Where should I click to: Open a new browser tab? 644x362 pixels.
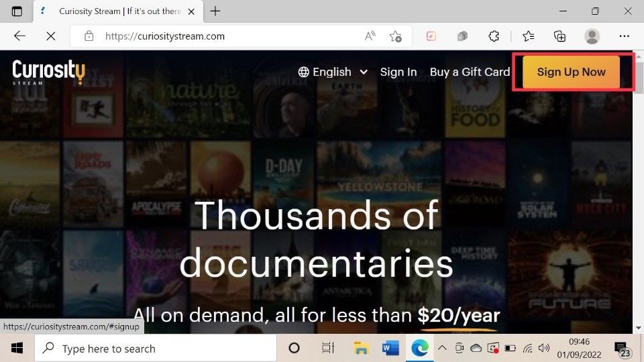pos(215,11)
